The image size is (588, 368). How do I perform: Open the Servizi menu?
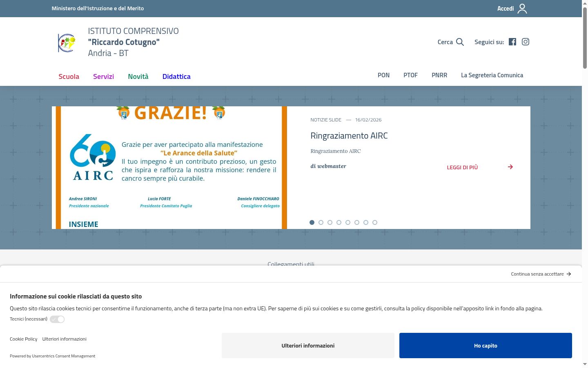coord(104,76)
